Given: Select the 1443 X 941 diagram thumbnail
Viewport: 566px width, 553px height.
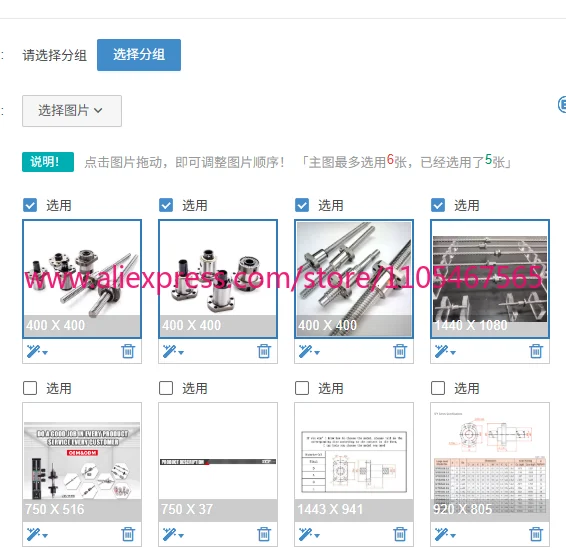Looking at the screenshot, I should [354, 462].
